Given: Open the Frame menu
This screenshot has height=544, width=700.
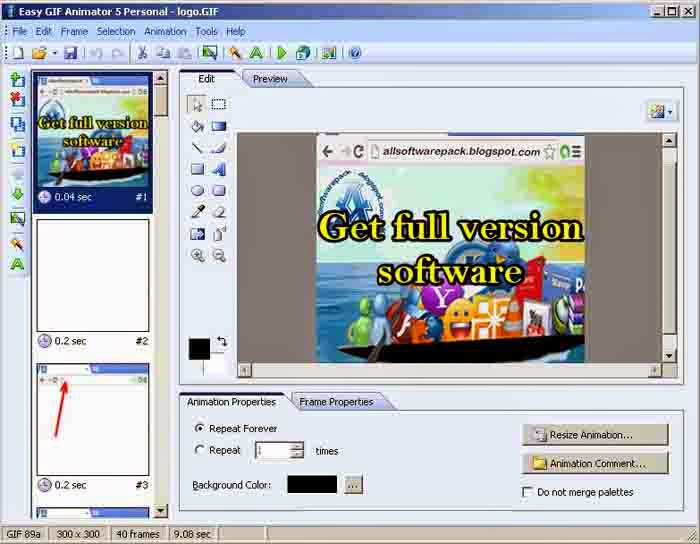Looking at the screenshot, I should coord(74,31).
